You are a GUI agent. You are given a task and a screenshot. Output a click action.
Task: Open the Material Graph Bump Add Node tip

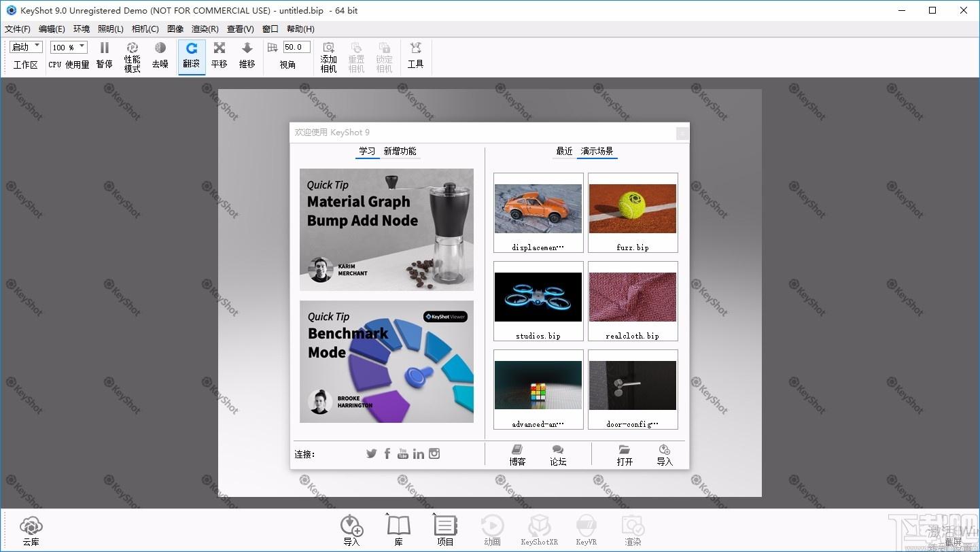pyautogui.click(x=387, y=230)
